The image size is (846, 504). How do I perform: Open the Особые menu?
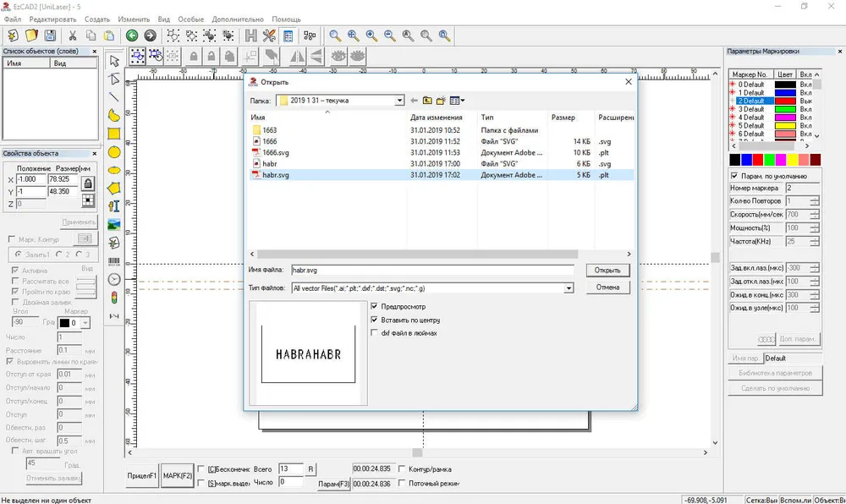click(x=191, y=19)
